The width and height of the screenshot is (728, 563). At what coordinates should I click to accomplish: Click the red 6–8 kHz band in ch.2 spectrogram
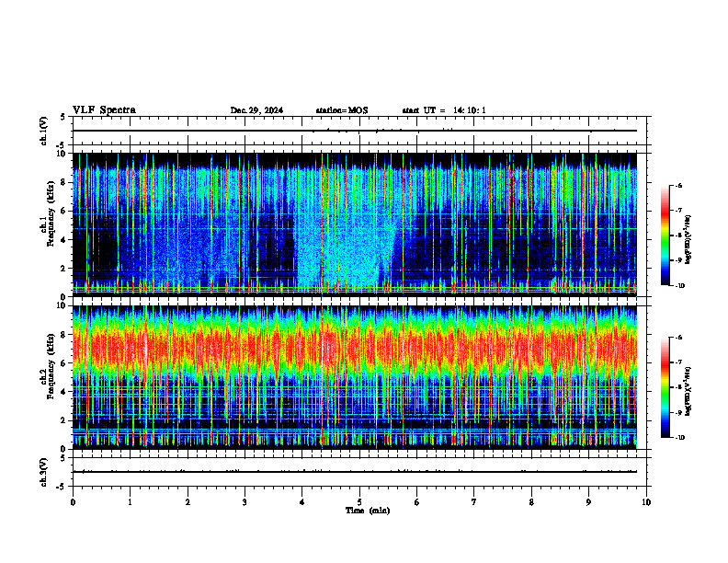(355, 346)
